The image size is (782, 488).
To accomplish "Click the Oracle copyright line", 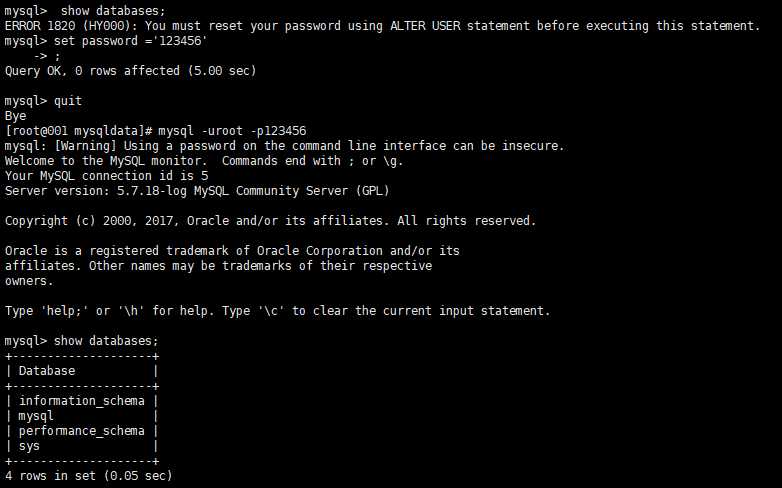I will point(270,221).
